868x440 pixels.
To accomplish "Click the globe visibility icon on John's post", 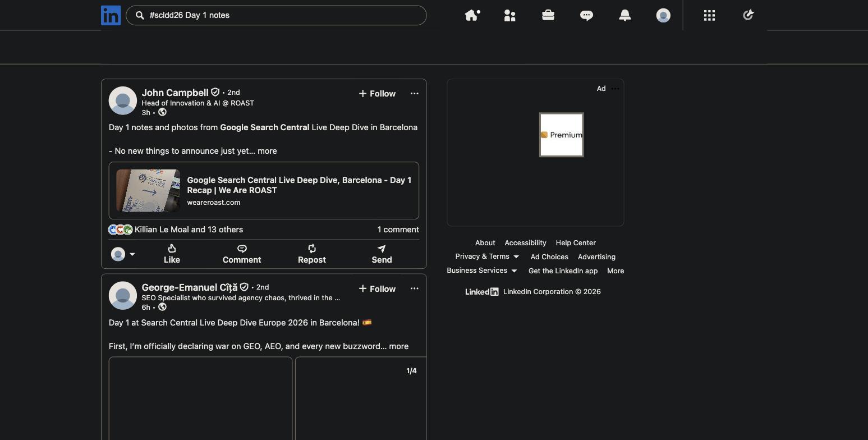I will click(x=162, y=112).
